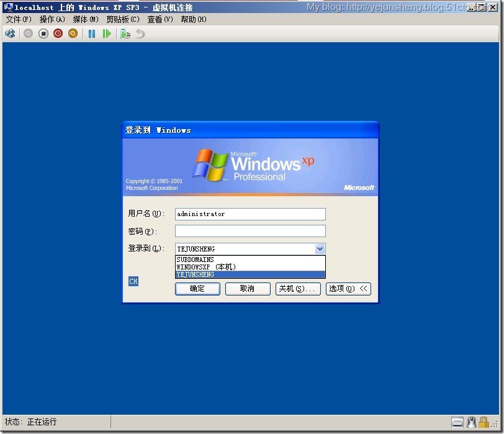Viewport: 504px width, 434px height.
Task: Turn off the virtual machine
Action: [43, 34]
